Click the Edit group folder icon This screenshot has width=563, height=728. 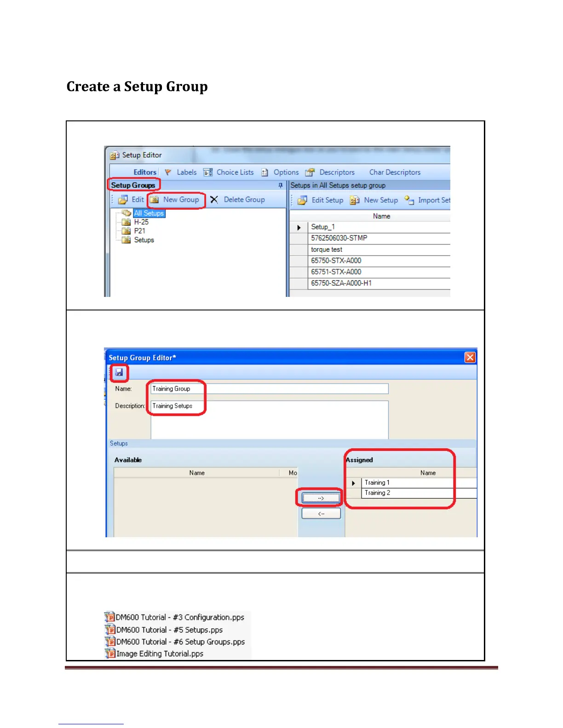(123, 200)
